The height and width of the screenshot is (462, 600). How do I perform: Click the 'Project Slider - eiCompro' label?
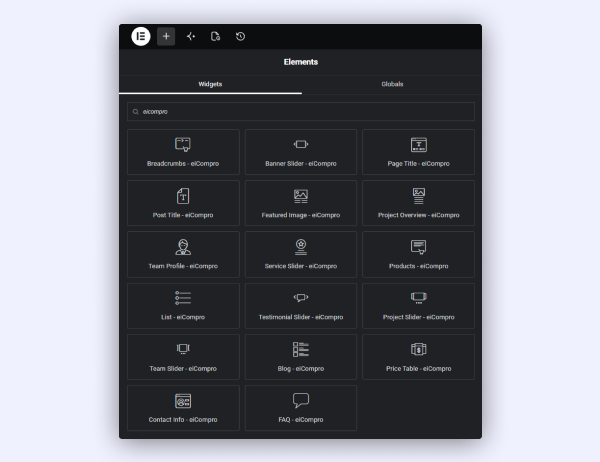(x=419, y=317)
